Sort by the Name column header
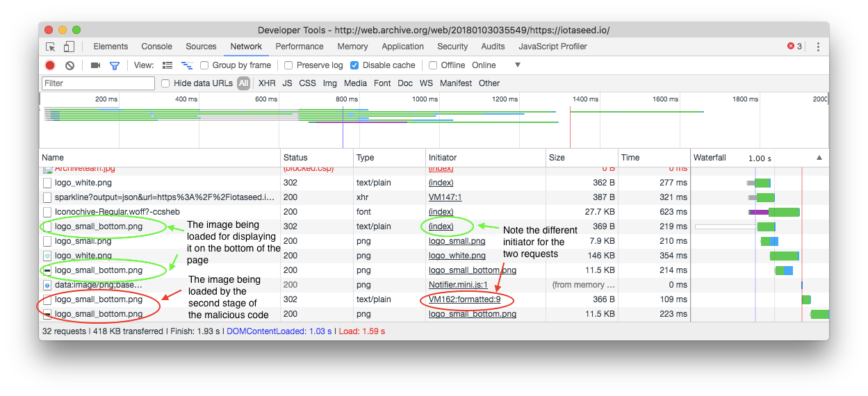 (x=160, y=158)
